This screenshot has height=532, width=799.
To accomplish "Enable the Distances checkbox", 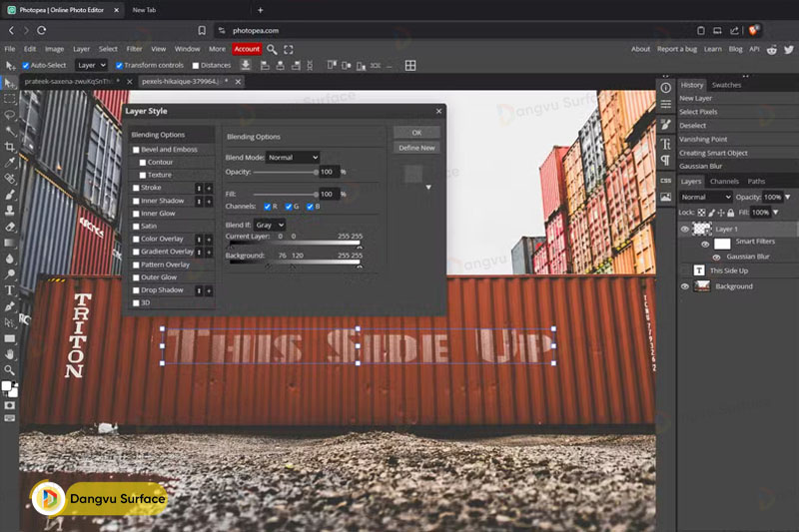I will pos(196,66).
